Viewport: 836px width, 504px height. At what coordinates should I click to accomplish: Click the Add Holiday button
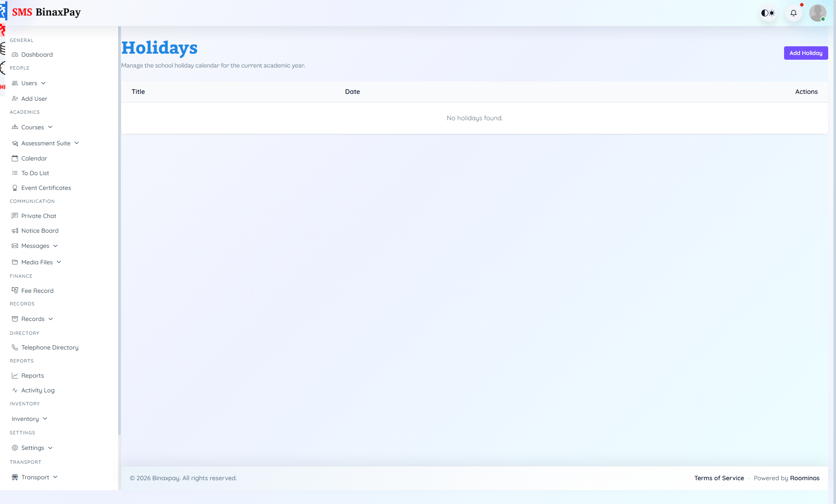(806, 53)
